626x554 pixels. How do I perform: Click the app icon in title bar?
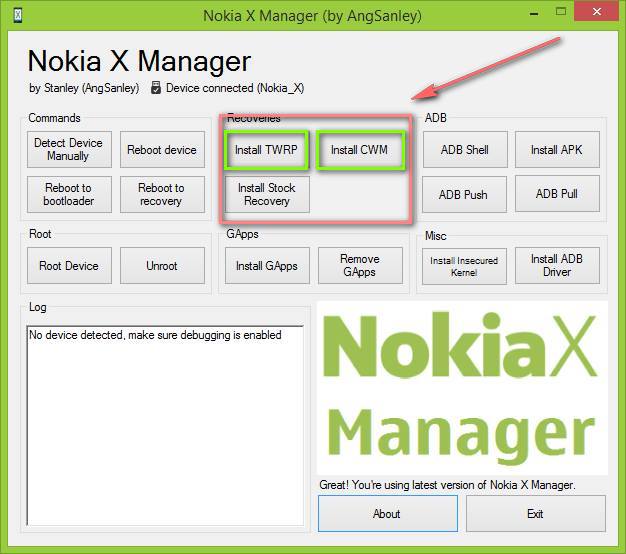(x=18, y=16)
